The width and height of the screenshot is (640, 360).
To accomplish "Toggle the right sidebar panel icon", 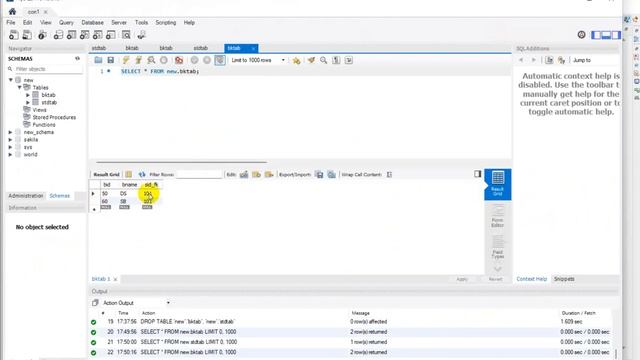I will point(616,35).
